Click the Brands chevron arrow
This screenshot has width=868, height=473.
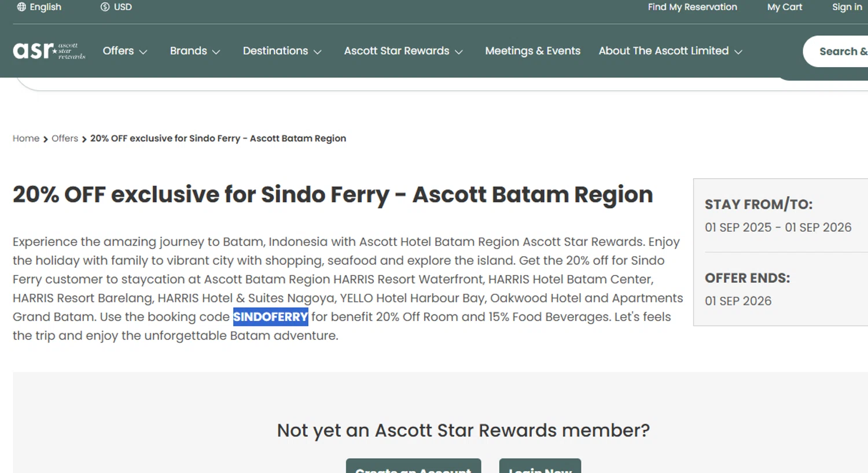(216, 52)
